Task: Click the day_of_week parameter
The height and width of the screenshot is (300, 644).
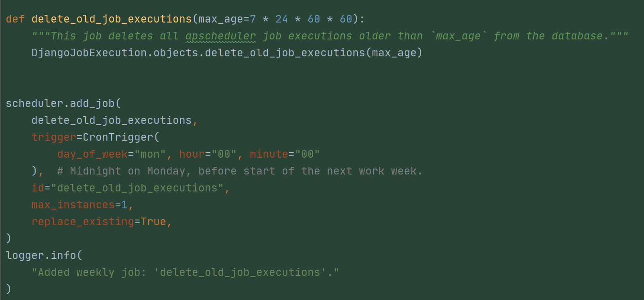Action: (x=92, y=154)
